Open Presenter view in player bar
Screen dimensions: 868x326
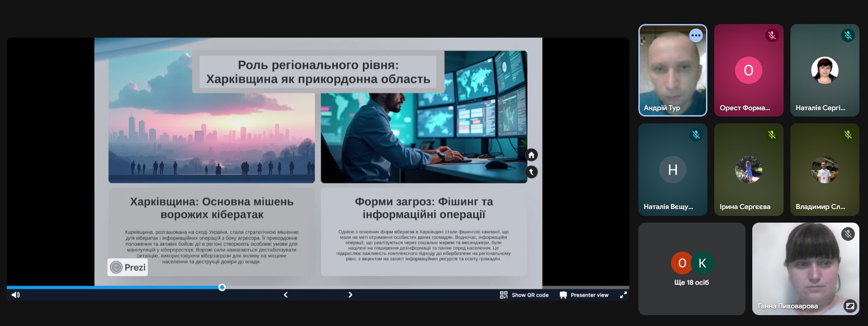584,295
